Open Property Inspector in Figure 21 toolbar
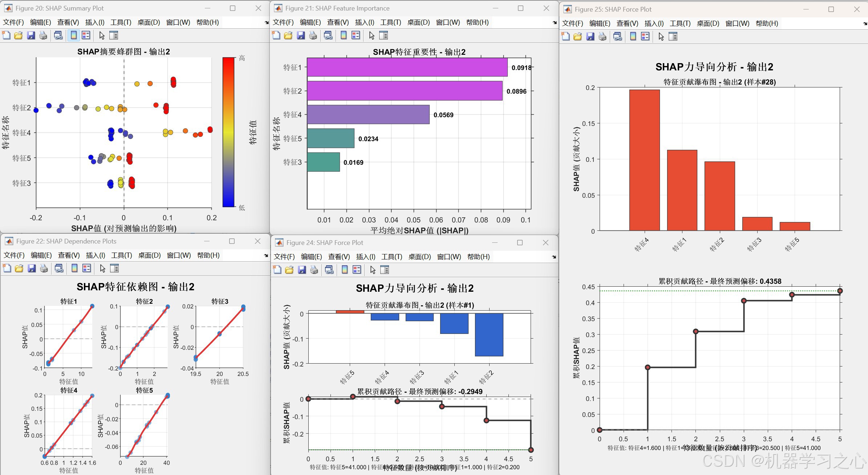 (384, 35)
